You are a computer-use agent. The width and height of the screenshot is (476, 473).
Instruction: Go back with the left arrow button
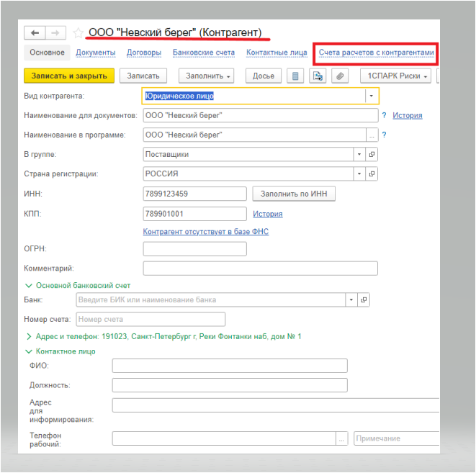pos(35,33)
